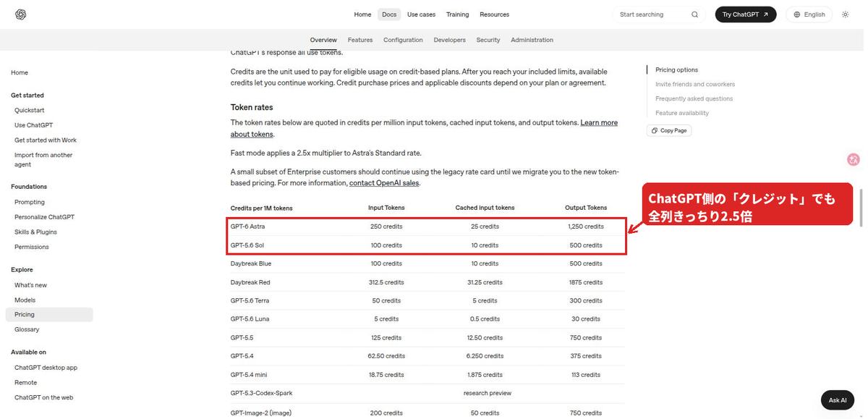
Task: Click the Copy Page button
Action: (669, 130)
